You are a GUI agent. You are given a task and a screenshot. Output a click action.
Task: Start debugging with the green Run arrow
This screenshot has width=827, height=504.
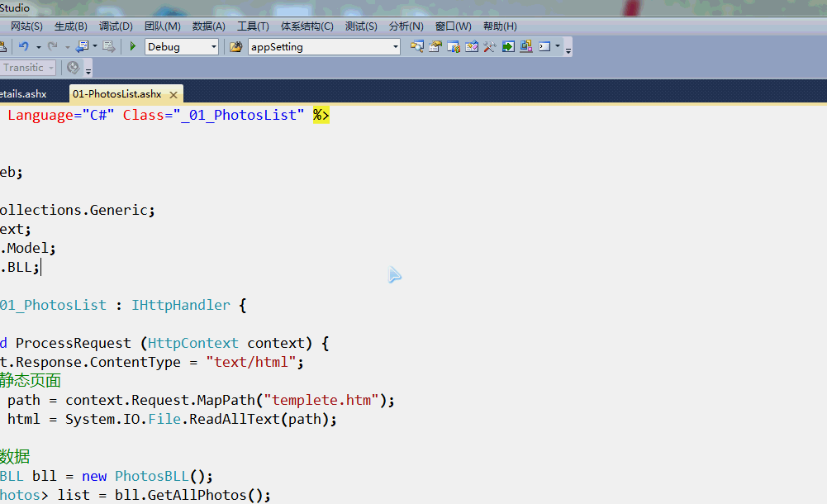[132, 46]
